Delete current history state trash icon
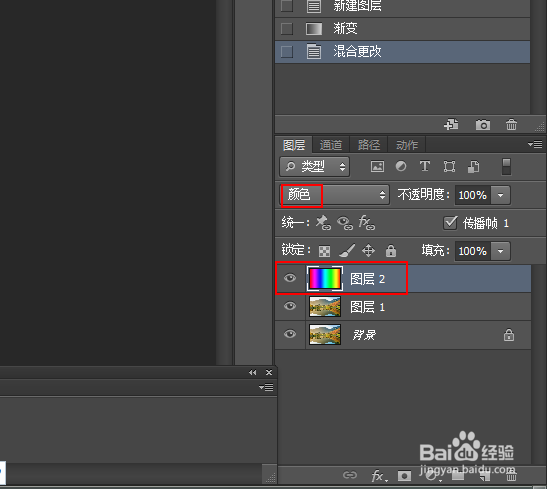The width and height of the screenshot is (547, 489). click(x=511, y=125)
